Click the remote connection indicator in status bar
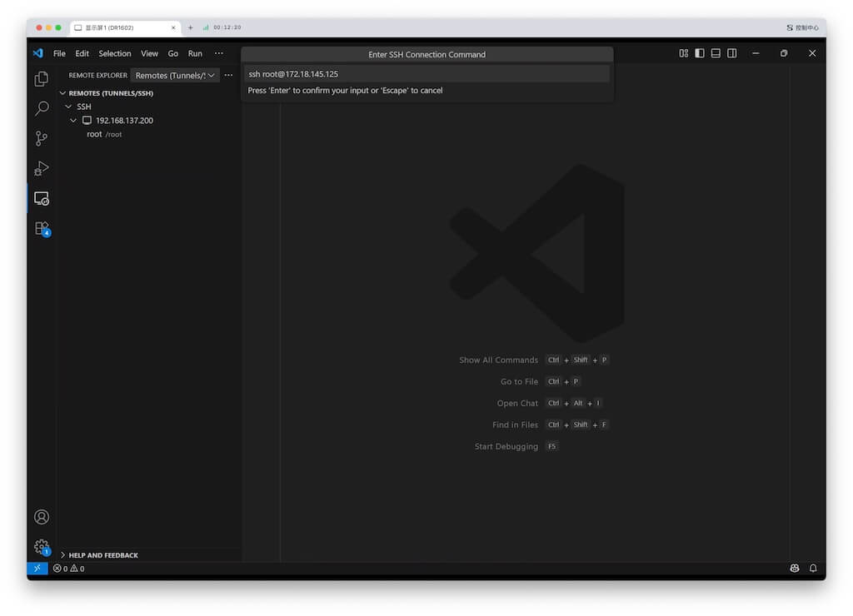Image resolution: width=853 pixels, height=616 pixels. [x=37, y=568]
